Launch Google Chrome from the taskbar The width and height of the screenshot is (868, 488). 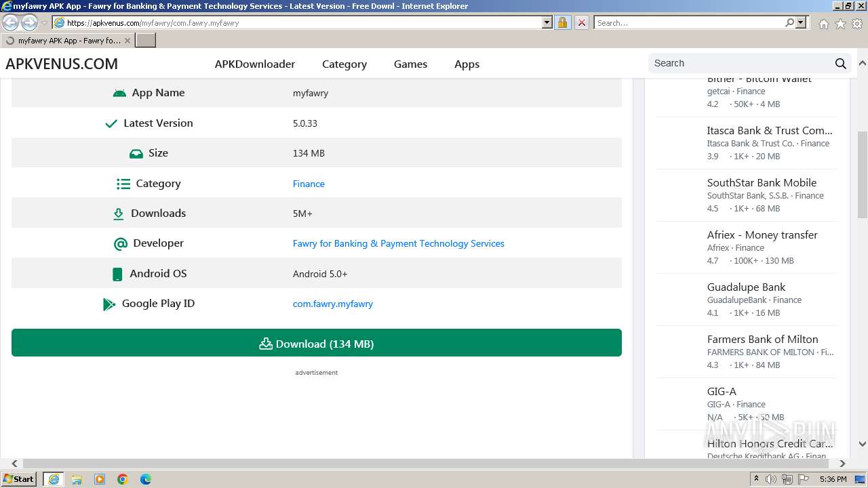(123, 479)
